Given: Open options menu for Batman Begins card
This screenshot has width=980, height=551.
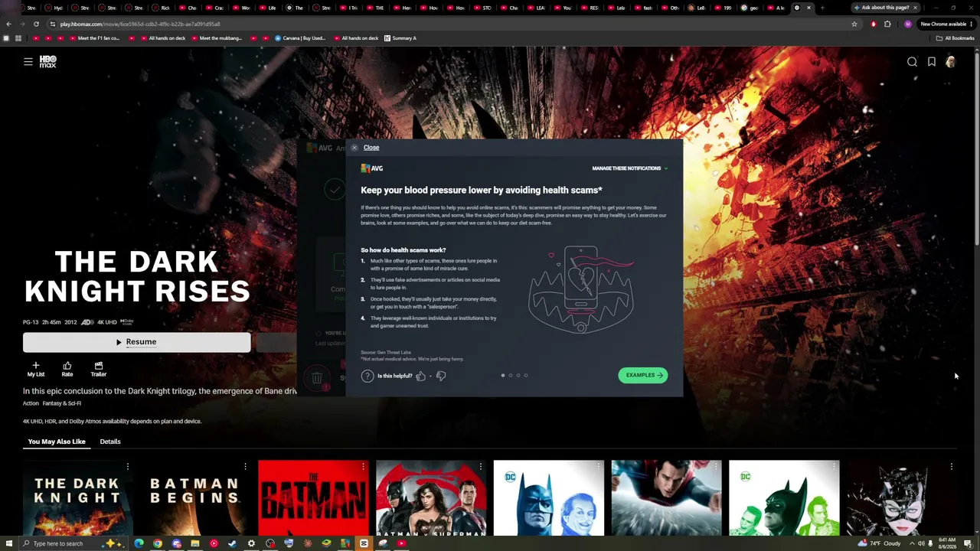Looking at the screenshot, I should [245, 466].
